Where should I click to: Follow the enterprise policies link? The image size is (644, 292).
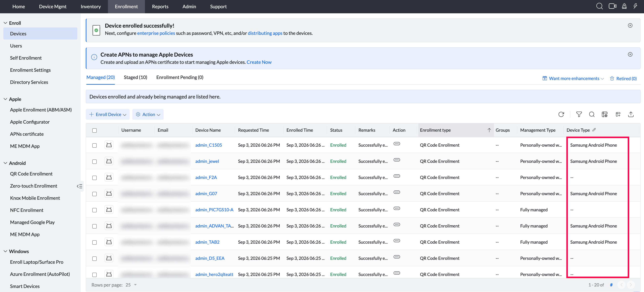coord(156,33)
